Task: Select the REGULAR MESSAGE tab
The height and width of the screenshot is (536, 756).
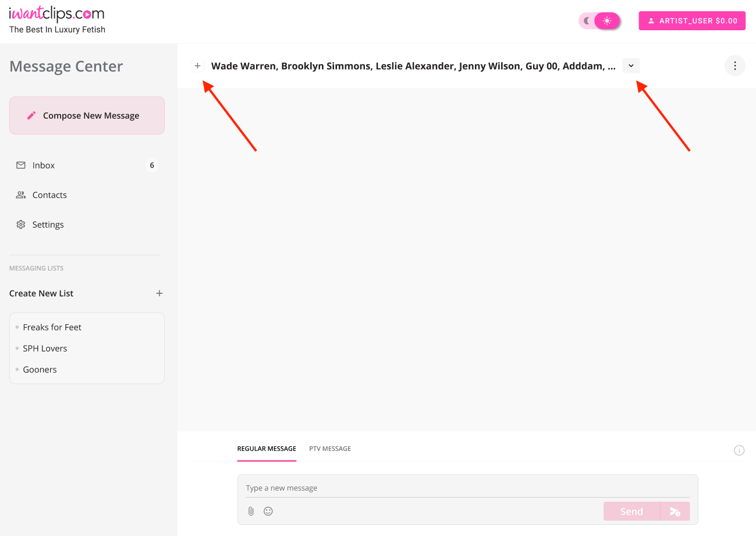Action: (x=267, y=449)
